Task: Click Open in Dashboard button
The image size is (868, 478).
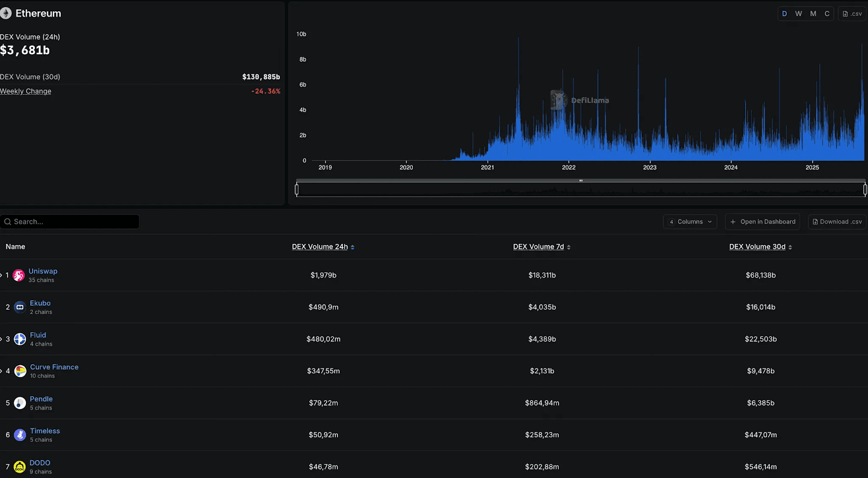Action: (x=762, y=222)
